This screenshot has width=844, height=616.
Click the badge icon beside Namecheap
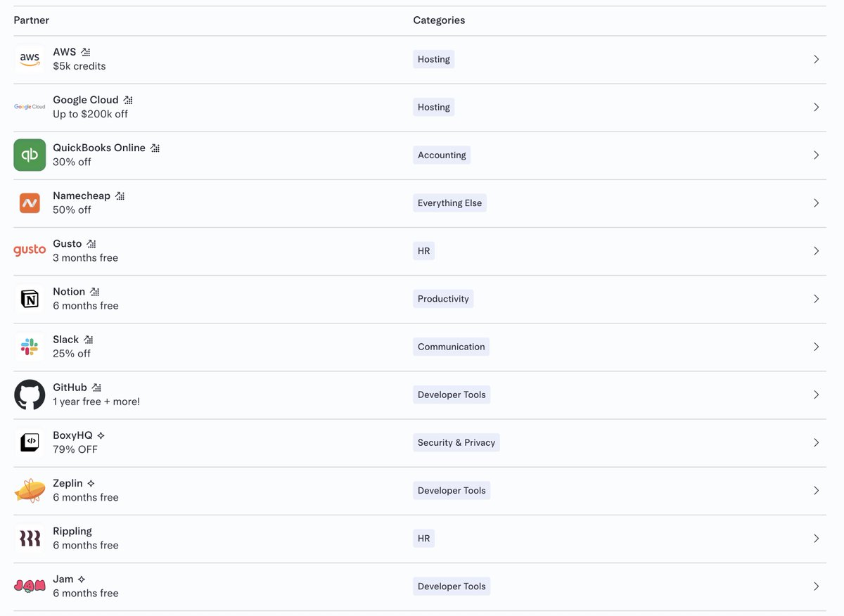tap(120, 195)
